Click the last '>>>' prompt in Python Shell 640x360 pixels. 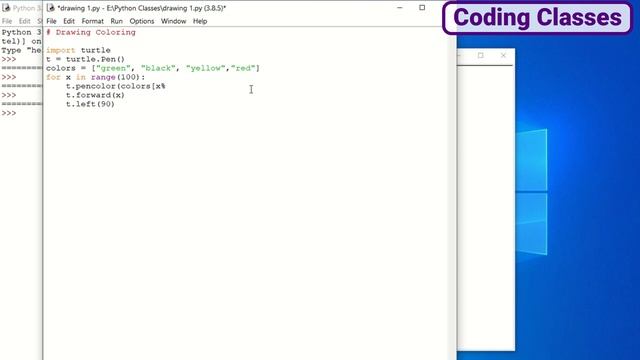pos(9,113)
